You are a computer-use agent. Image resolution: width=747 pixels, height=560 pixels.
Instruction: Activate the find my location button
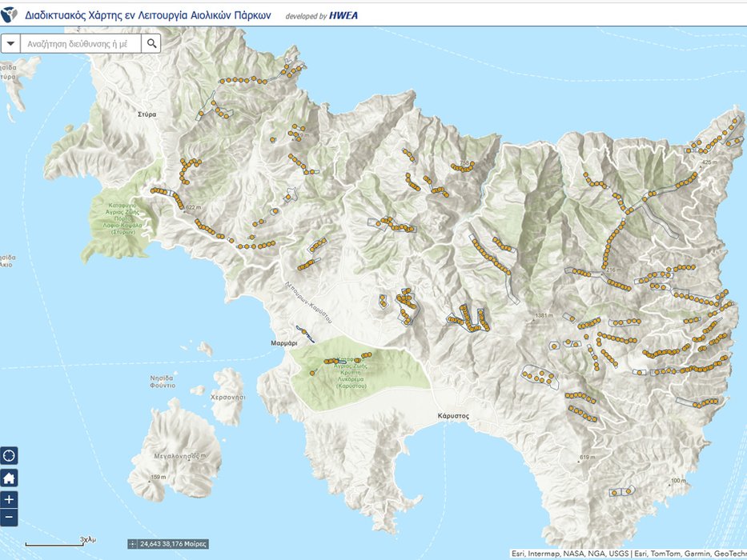[x=10, y=456]
